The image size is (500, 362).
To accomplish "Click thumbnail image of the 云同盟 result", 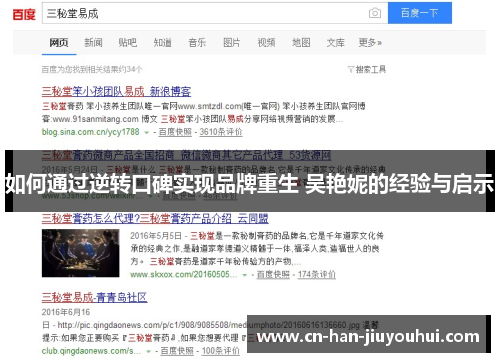I will (80, 253).
